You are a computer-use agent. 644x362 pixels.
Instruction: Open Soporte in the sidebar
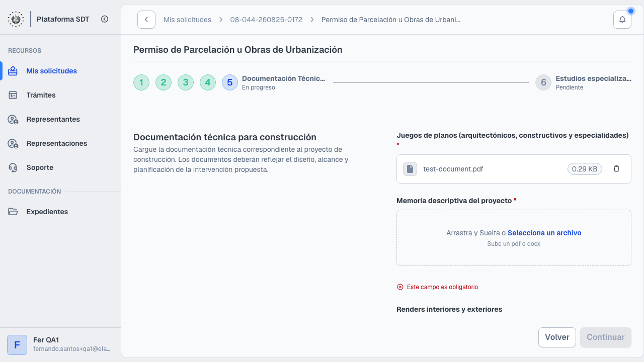pos(60,167)
